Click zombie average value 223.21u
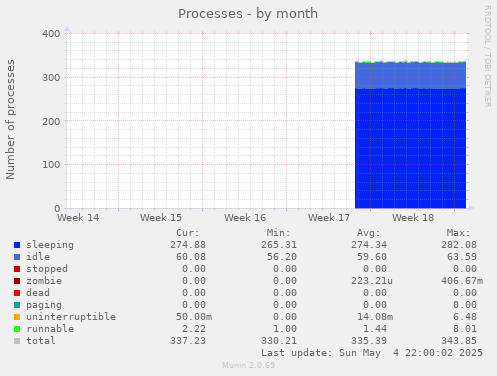This screenshot has height=376, width=497. point(372,281)
